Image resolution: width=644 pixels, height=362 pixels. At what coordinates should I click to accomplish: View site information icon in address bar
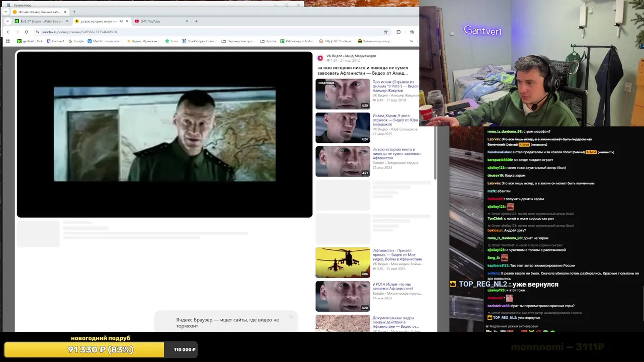coord(37,32)
